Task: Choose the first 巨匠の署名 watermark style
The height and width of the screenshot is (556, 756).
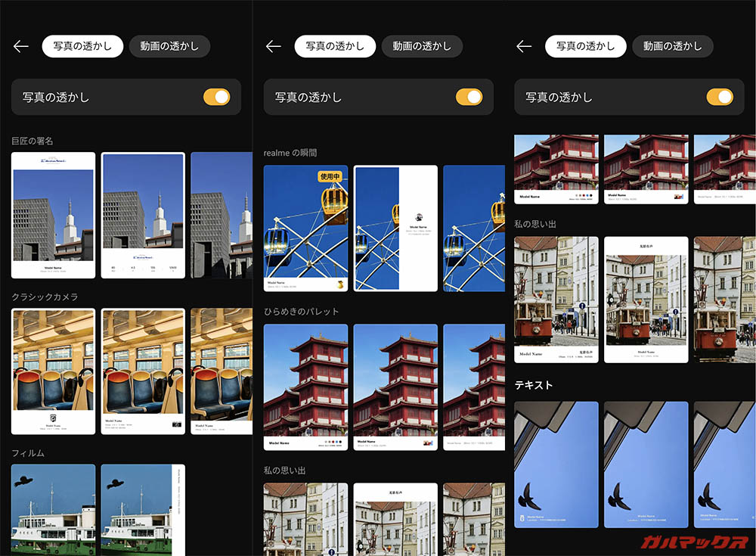Action: pos(54,215)
